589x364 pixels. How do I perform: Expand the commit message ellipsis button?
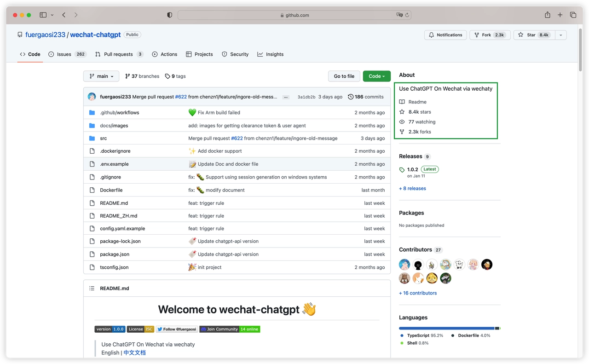[x=286, y=97]
